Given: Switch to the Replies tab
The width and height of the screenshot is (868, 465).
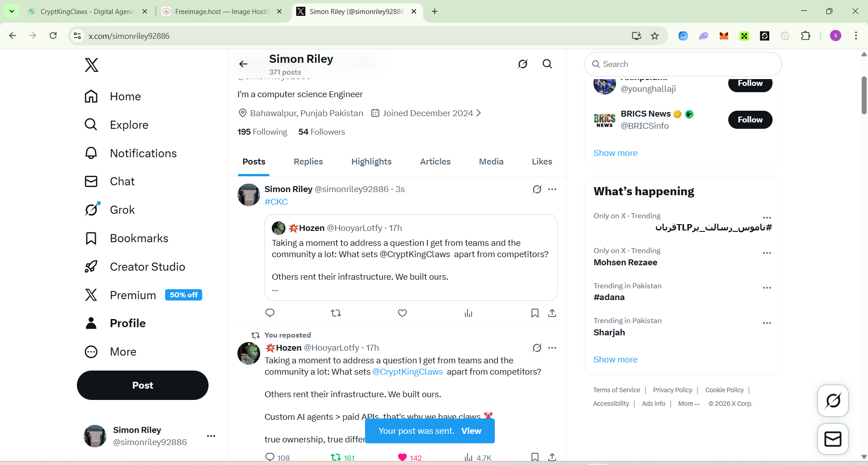Looking at the screenshot, I should [308, 162].
